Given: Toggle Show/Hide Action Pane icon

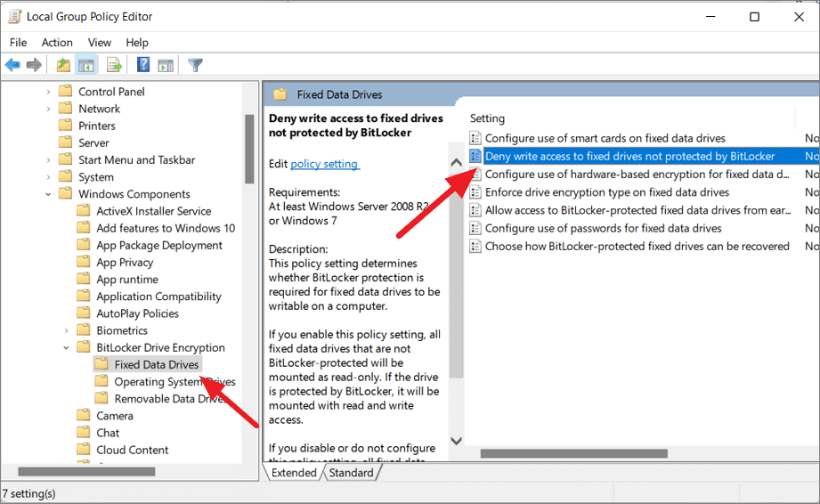Looking at the screenshot, I should 166,65.
